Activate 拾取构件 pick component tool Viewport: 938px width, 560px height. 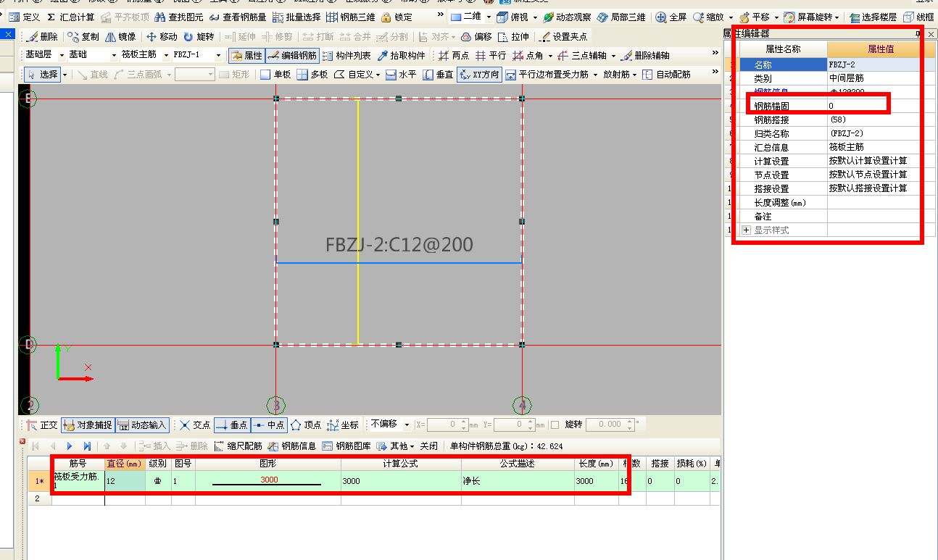point(401,55)
